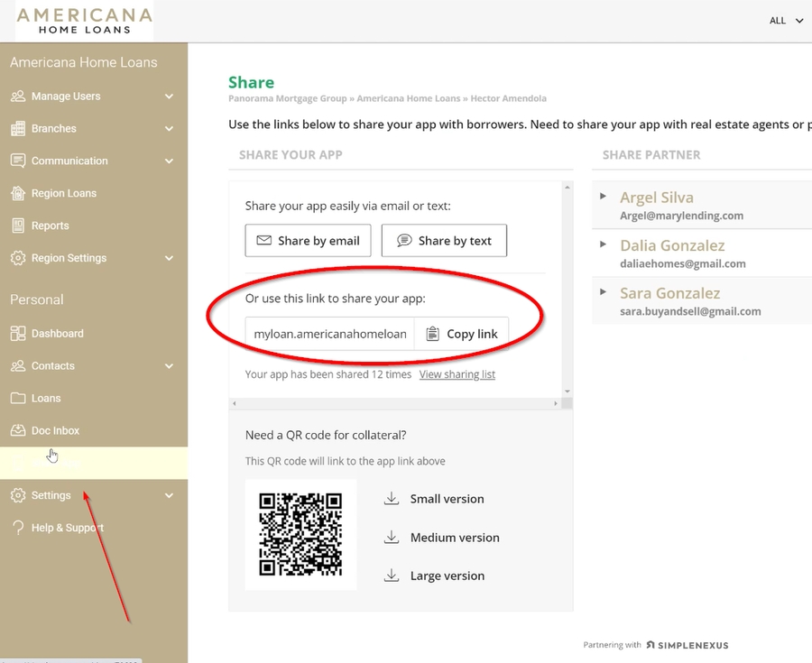Expand Argel Silva's partner entry
812x663 pixels.
[603, 198]
